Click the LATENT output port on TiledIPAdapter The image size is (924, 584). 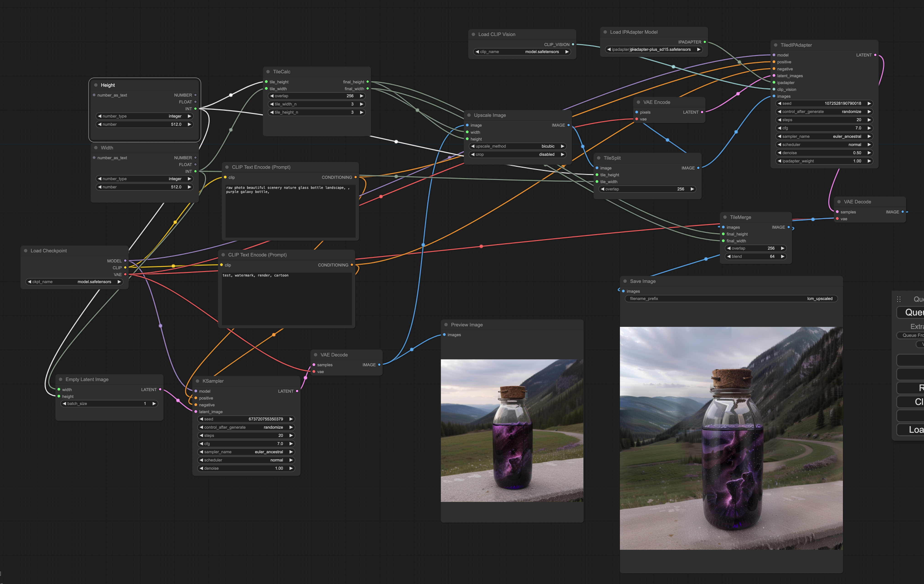875,55
